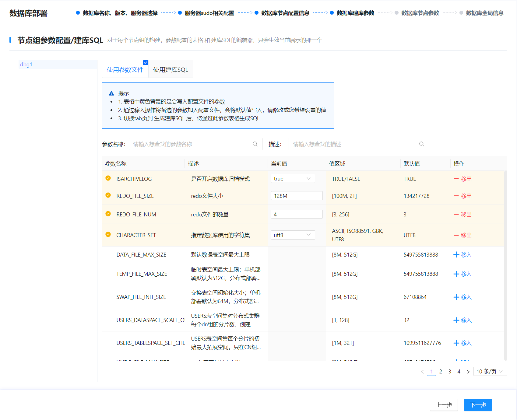Switch to the 使用建库SQL tab
The width and height of the screenshot is (517, 420).
(171, 70)
